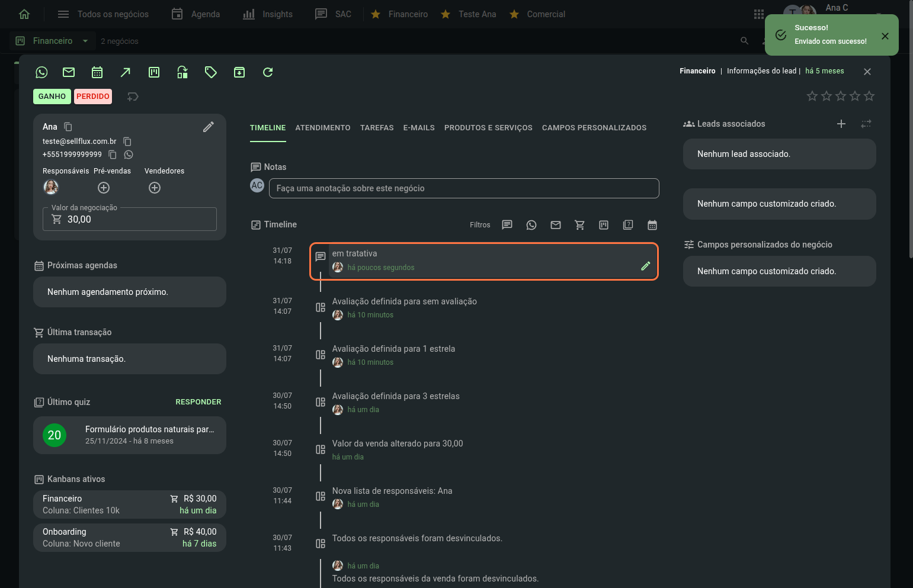The width and height of the screenshot is (913, 588).
Task: Open SAC in top navigation
Action: pyautogui.click(x=334, y=14)
